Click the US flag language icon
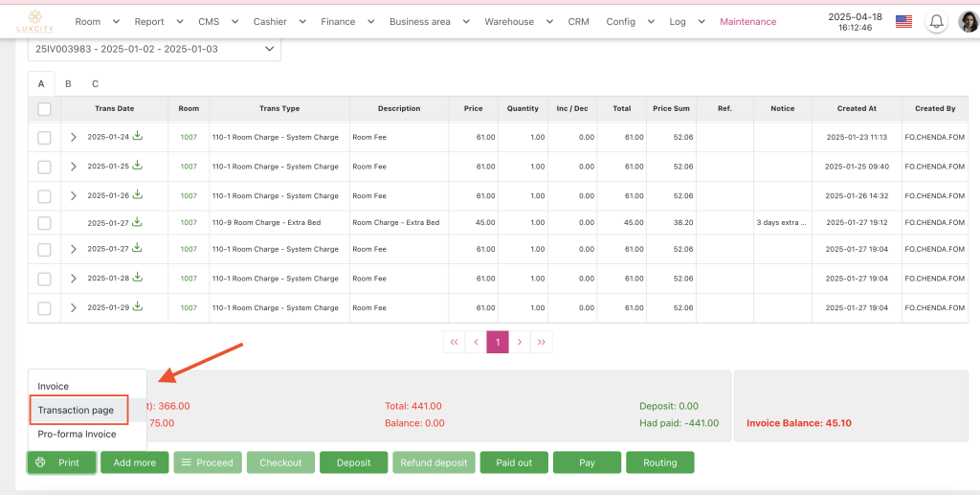980x495 pixels. (x=902, y=21)
